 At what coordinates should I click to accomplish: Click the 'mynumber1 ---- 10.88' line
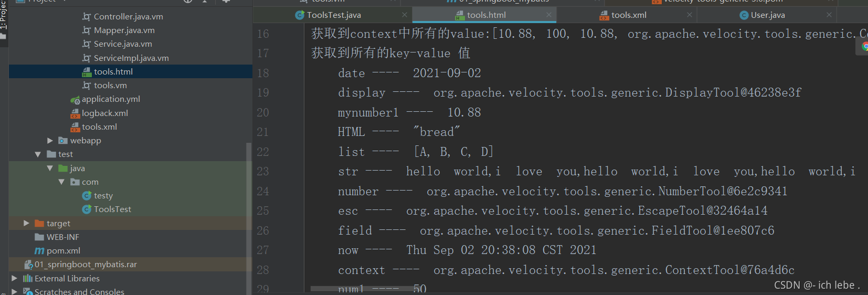409,113
